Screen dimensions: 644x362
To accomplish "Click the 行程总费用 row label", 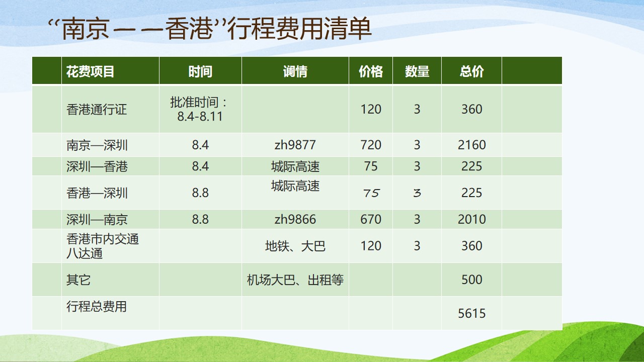I will (110, 313).
